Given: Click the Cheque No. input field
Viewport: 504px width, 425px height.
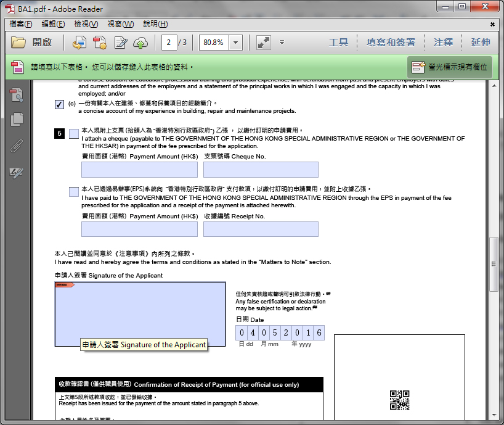Looking at the screenshot, I should pyautogui.click(x=261, y=170).
